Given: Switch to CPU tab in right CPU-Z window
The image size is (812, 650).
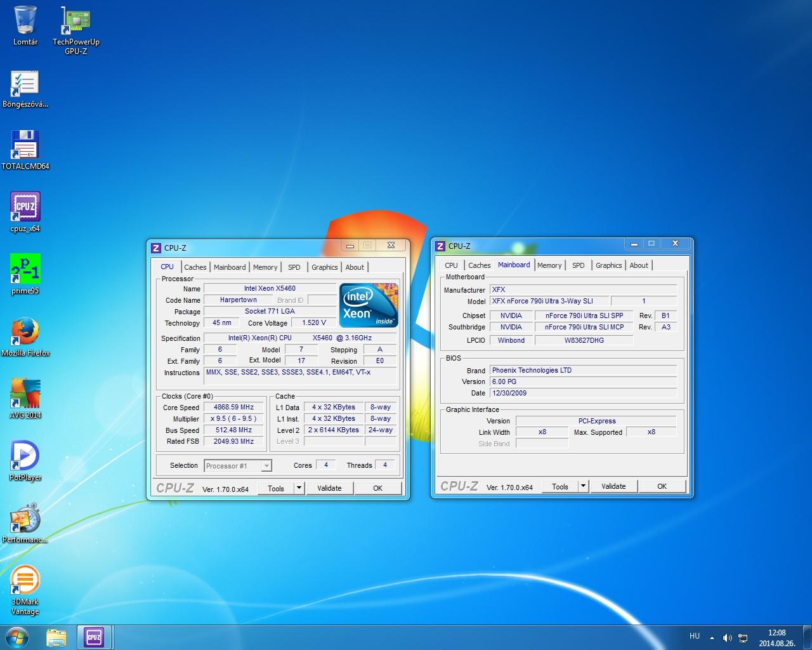Looking at the screenshot, I should point(452,265).
